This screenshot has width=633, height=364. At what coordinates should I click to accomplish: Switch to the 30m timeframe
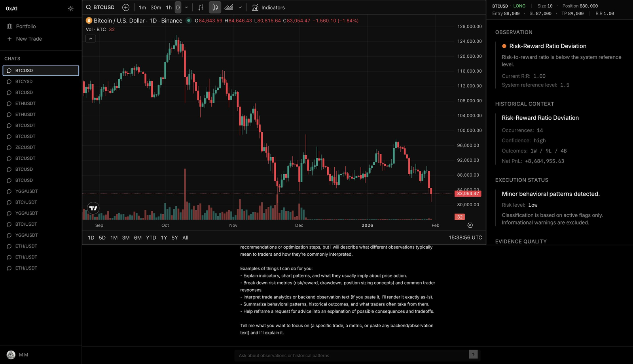point(156,8)
